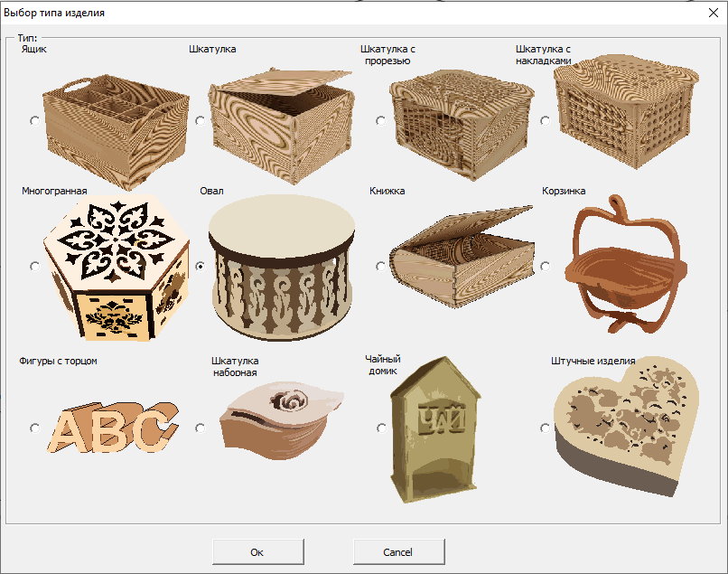This screenshot has height=574, width=728.
Task: Click the Ящик label text
Action: 34,50
